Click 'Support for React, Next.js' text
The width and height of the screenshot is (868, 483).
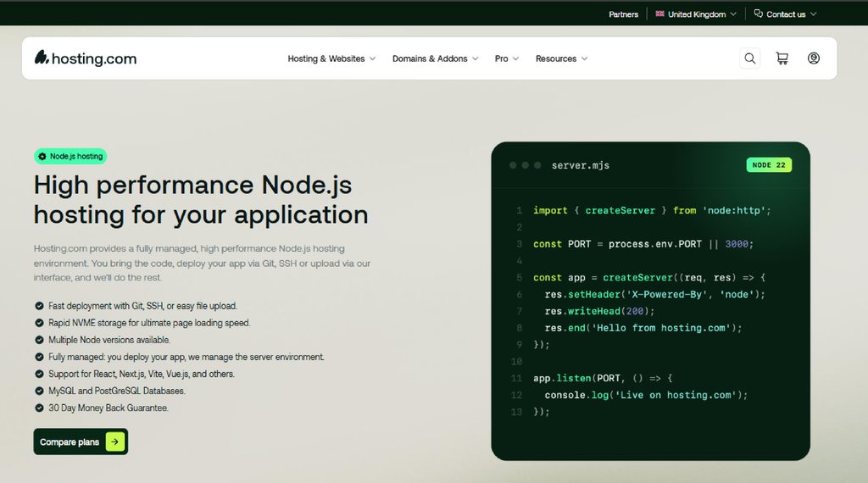click(142, 374)
